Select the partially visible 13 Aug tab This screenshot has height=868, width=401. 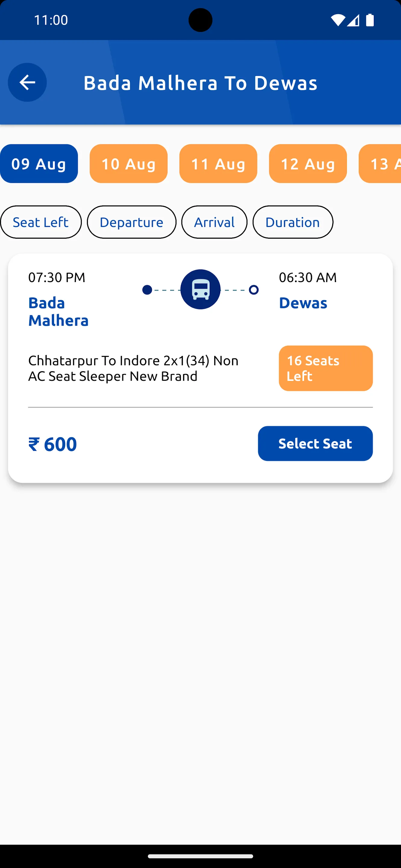click(x=380, y=164)
